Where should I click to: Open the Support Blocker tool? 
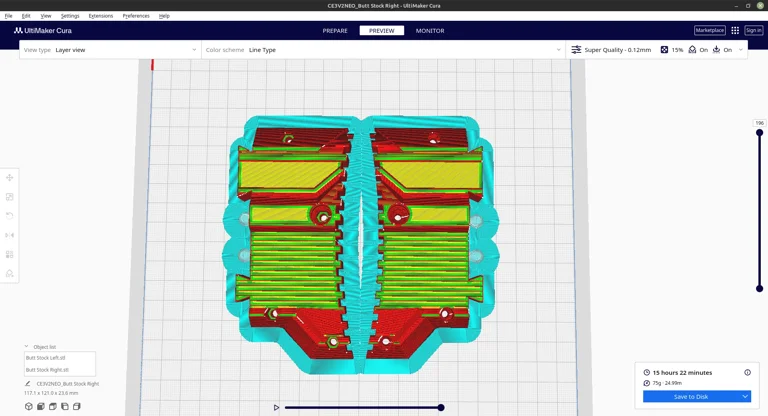click(x=10, y=273)
